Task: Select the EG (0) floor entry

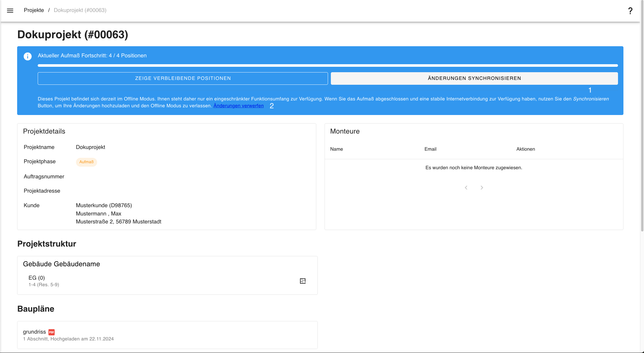Action: click(x=37, y=278)
